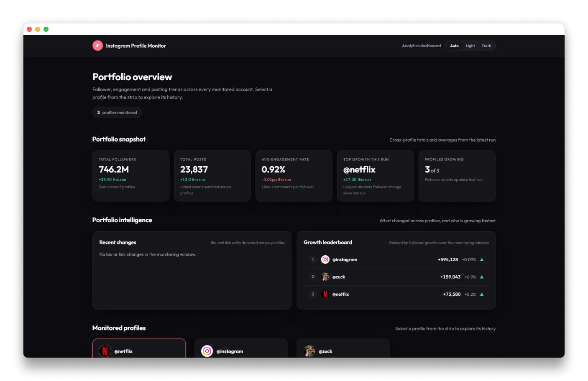
Task: Click the pink IP logo badge
Action: pos(97,46)
